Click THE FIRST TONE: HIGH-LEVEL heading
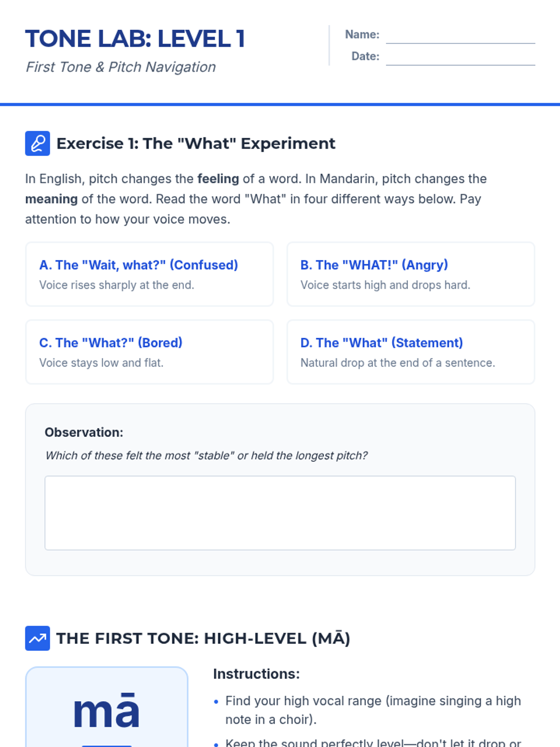 203,638
